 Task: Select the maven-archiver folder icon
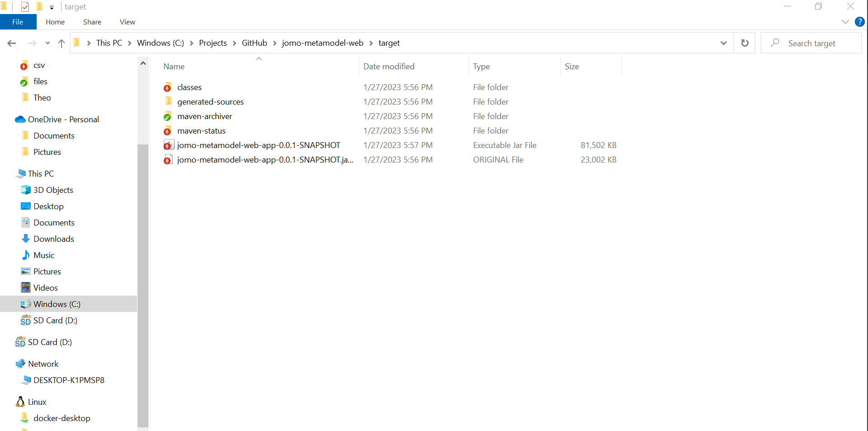click(168, 116)
